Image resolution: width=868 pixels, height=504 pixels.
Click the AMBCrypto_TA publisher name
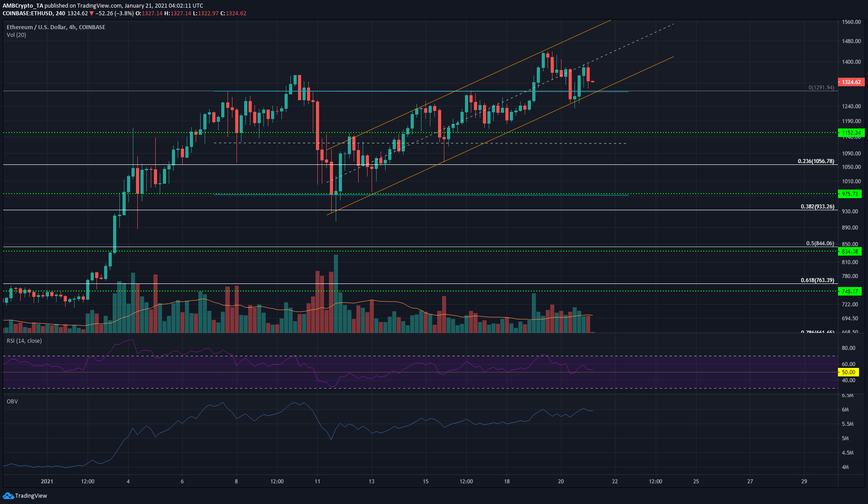click(23, 6)
